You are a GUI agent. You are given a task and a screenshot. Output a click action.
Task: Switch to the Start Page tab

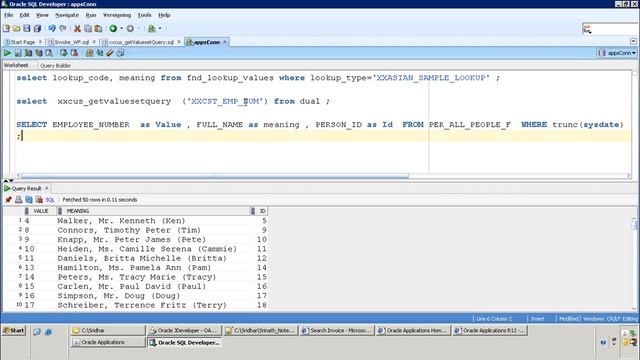click(23, 42)
